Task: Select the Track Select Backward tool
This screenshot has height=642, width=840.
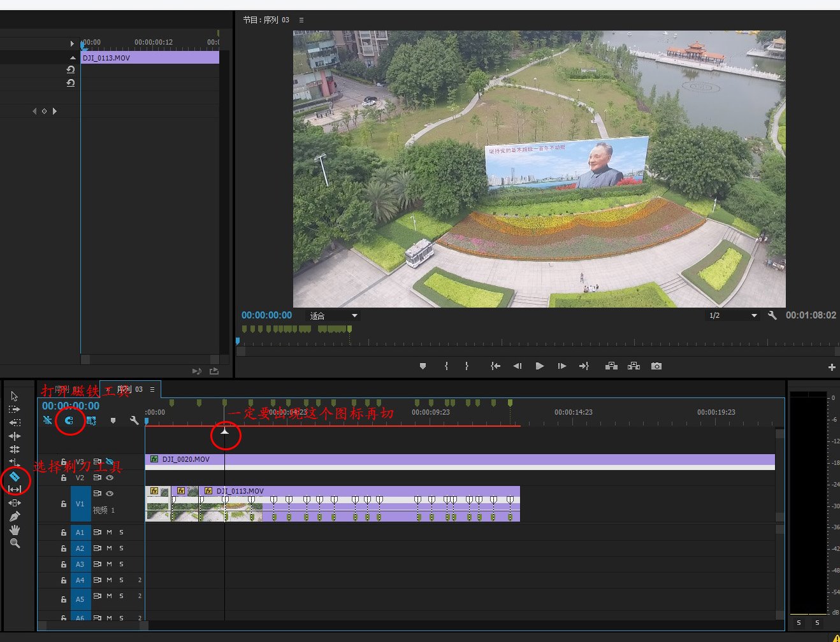Action: (x=15, y=422)
